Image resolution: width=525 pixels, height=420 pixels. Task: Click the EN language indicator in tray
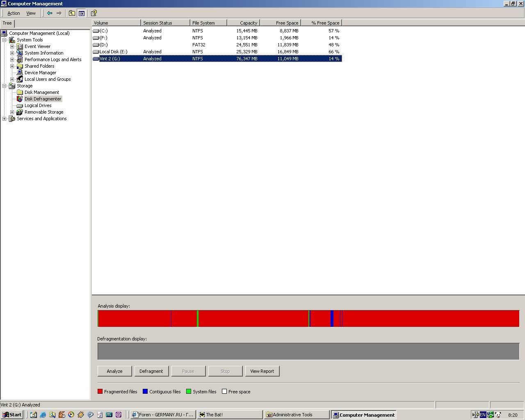pyautogui.click(x=483, y=415)
